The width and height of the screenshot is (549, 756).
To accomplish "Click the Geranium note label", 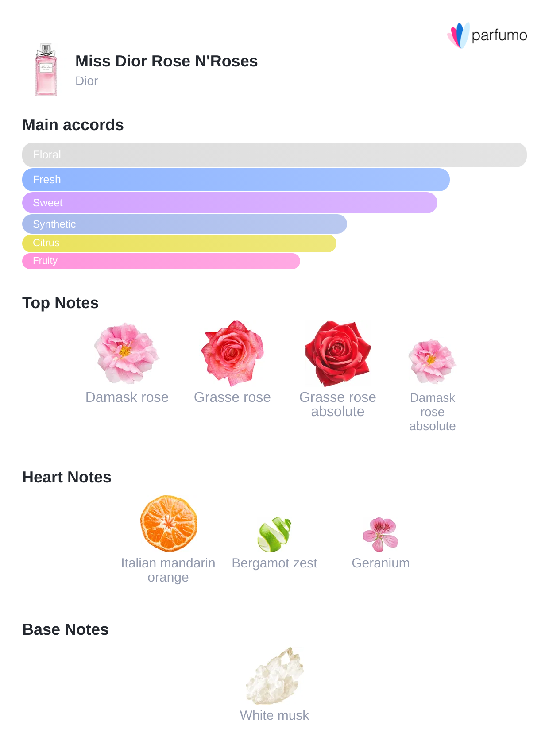I will coord(380,563).
